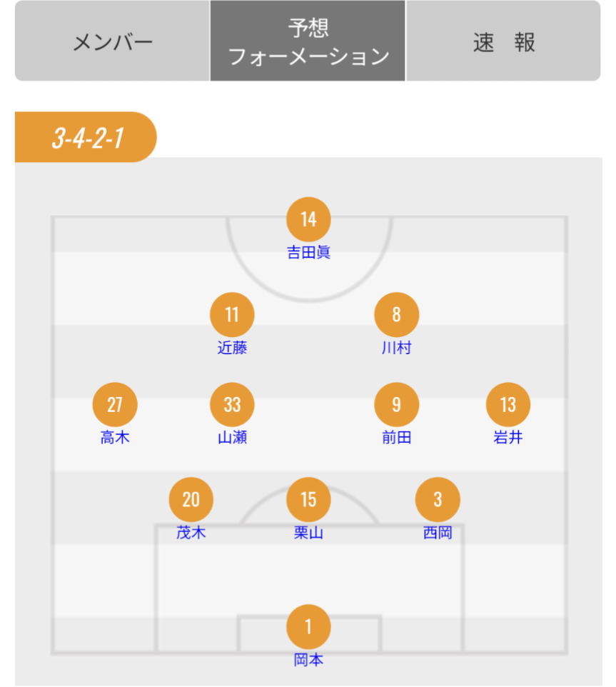This screenshot has width=616, height=687.
Task: Select the 予想フォーメーション tab
Action: (308, 41)
